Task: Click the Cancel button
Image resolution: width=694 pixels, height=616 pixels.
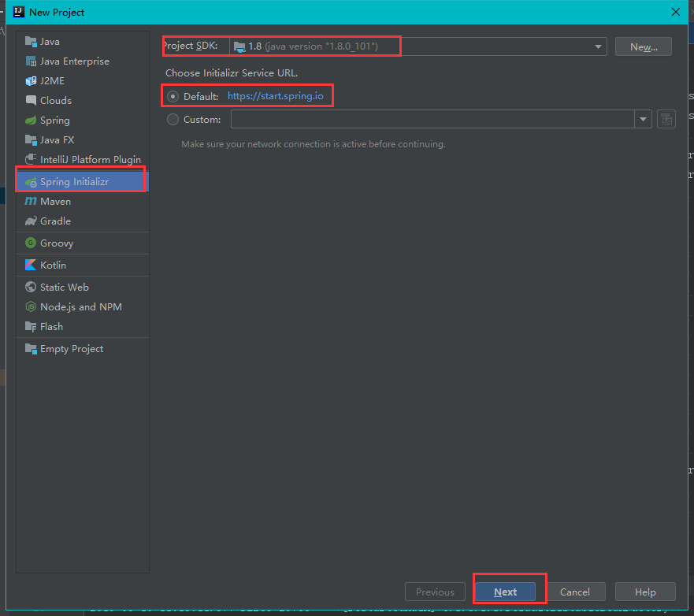Action: tap(574, 592)
